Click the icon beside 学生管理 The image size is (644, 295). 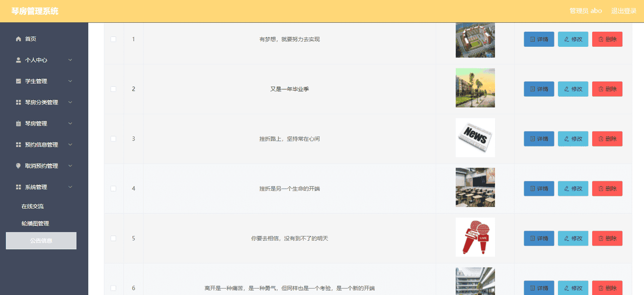pos(17,81)
